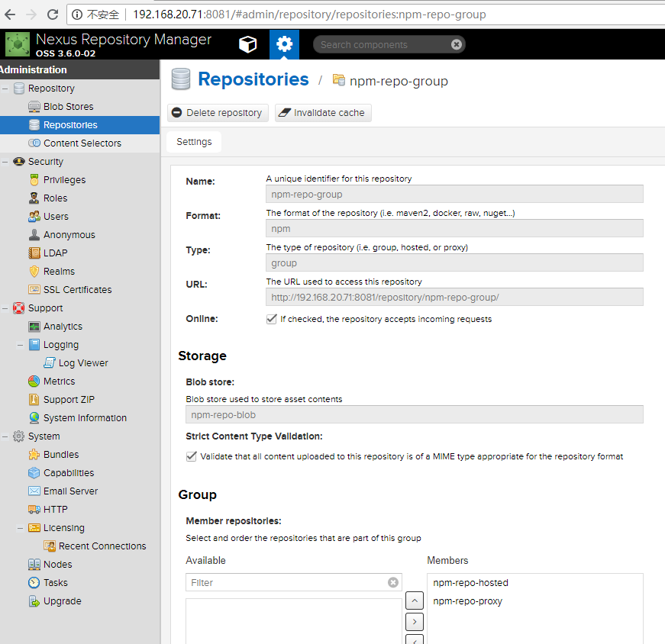Image resolution: width=665 pixels, height=644 pixels.
Task: Collapse the Repository tree node
Action: (x=5, y=89)
